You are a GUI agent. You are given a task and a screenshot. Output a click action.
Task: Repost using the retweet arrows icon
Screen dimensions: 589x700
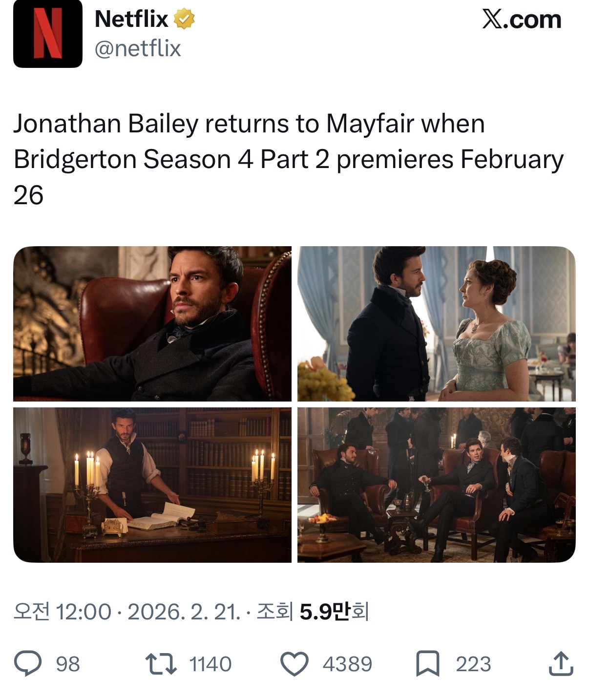(x=161, y=664)
